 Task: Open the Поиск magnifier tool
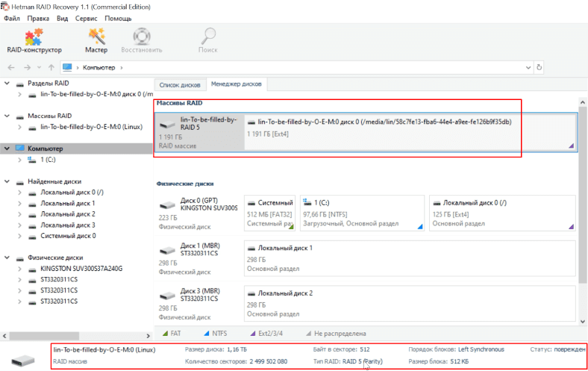[208, 40]
